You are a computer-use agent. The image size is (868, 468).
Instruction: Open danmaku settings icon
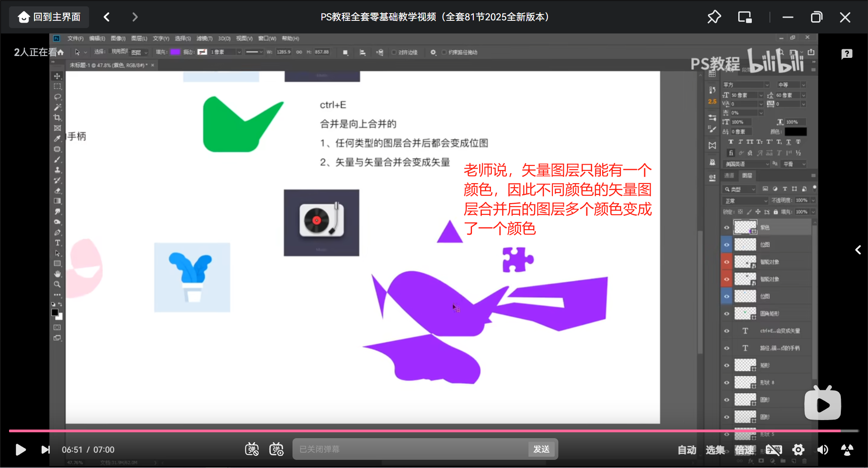(x=276, y=449)
